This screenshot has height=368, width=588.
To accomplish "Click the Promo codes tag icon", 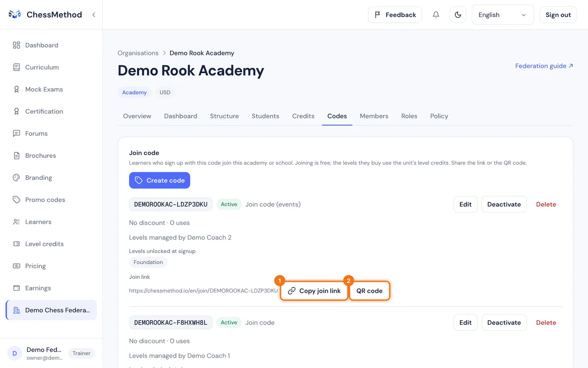I will point(17,200).
